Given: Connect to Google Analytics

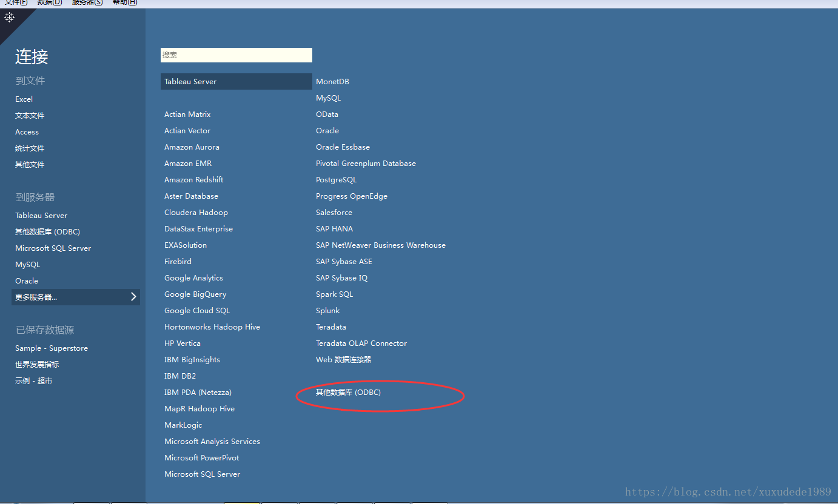Looking at the screenshot, I should tap(193, 278).
